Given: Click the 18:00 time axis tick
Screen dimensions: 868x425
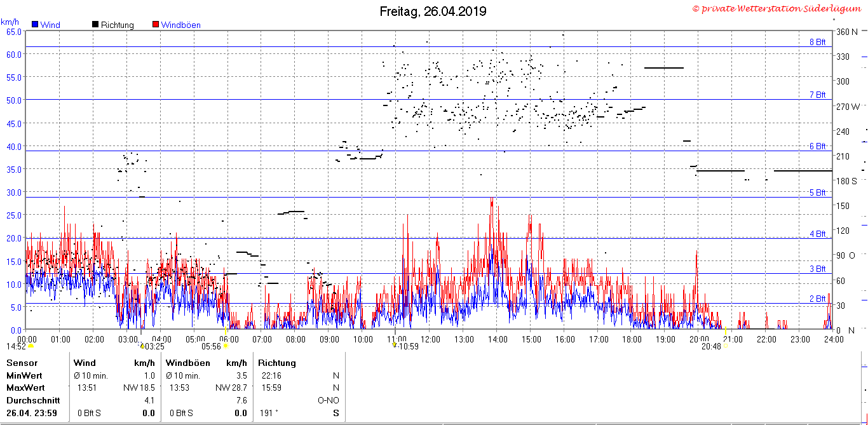Looking at the screenshot, I should click(x=632, y=339).
